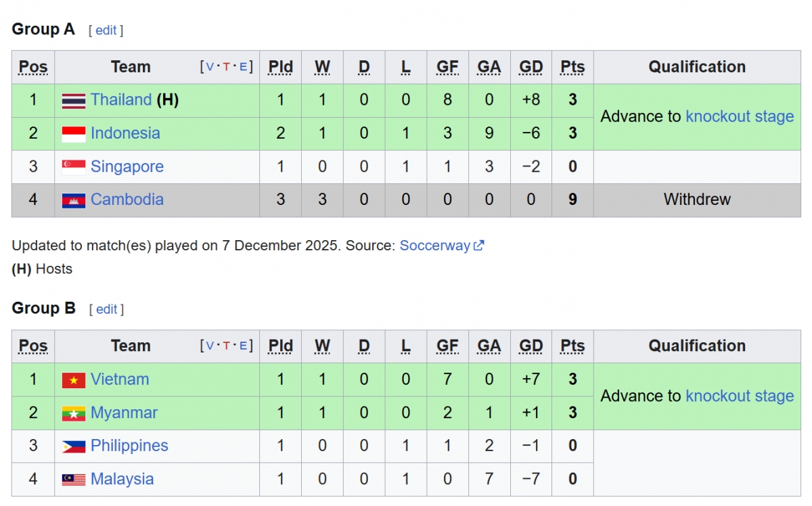The image size is (812, 506).
Task: Click the GD column header in Group B
Action: (531, 346)
